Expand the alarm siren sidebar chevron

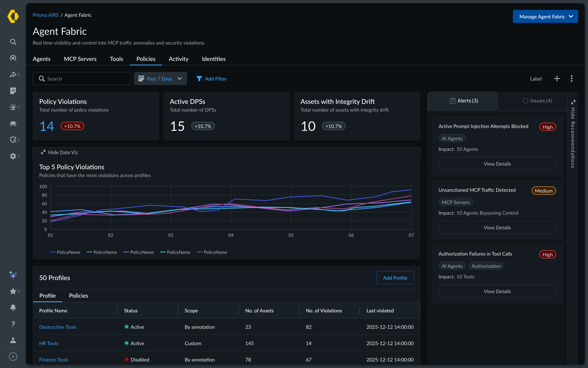[x=19, y=107]
